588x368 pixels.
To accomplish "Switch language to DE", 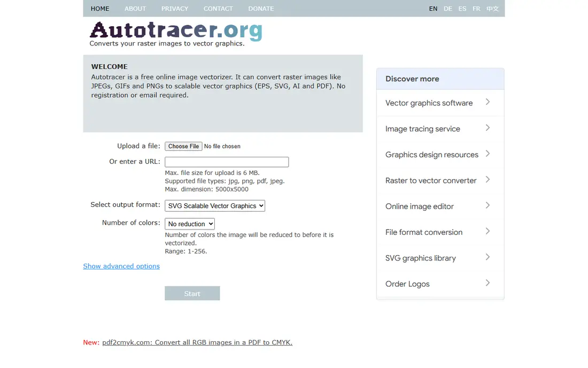I will click(x=448, y=9).
